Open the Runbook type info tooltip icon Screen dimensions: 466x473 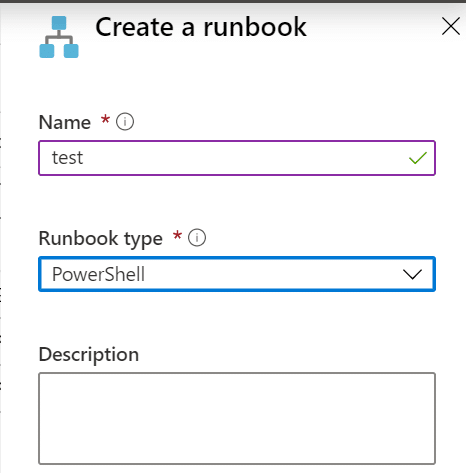click(197, 238)
